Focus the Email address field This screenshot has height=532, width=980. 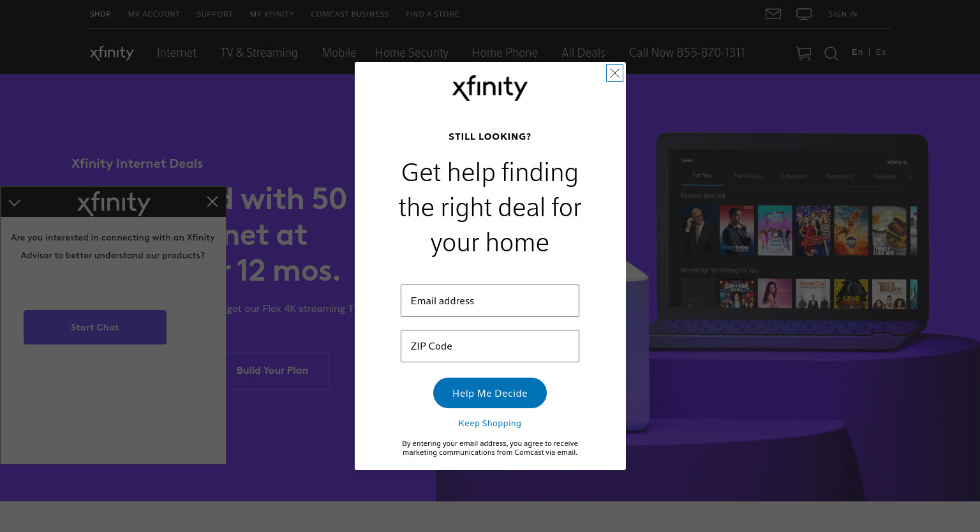(490, 300)
